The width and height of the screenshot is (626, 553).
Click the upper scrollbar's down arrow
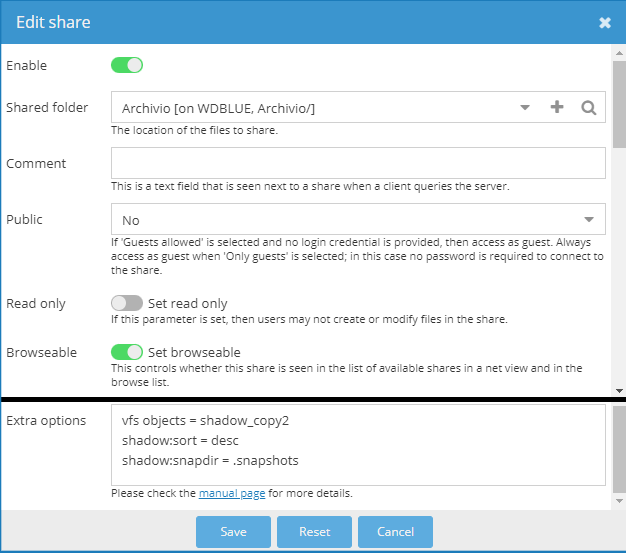tap(619, 391)
